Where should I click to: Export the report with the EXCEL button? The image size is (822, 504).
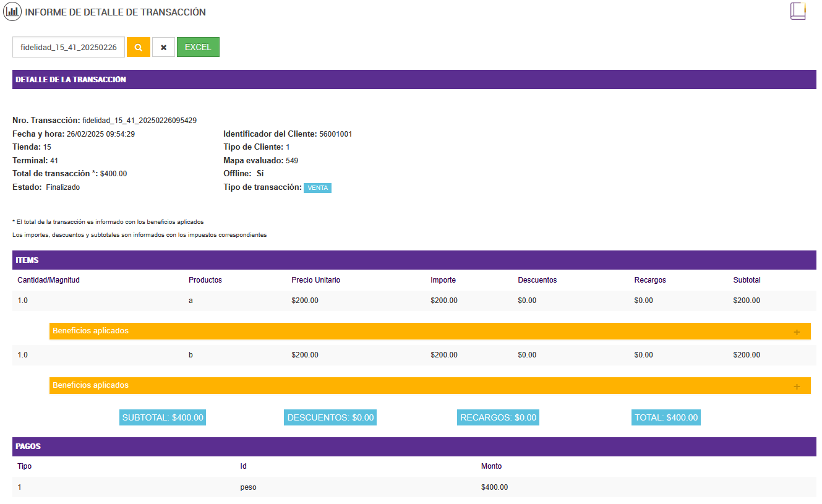pyautogui.click(x=198, y=47)
